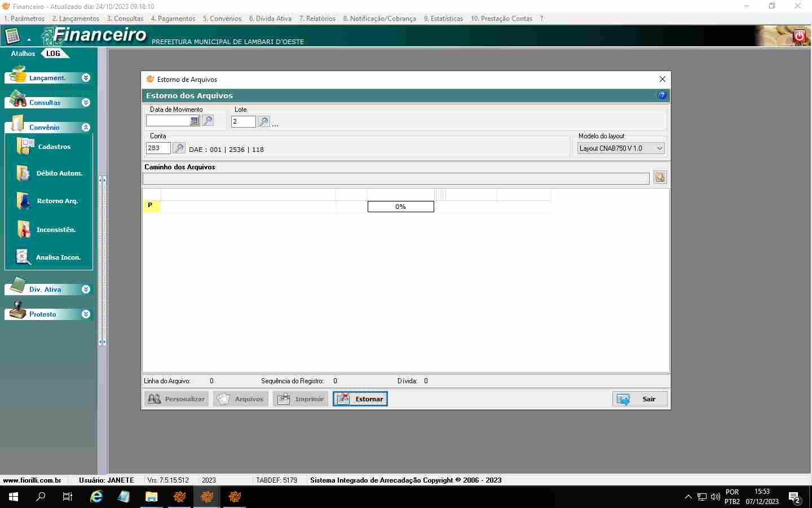Click the Lote search magnifier icon
The height and width of the screenshot is (508, 812).
tap(263, 121)
